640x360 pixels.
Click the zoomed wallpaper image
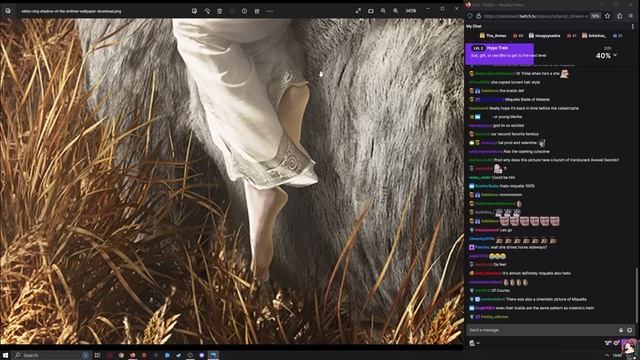(232, 181)
